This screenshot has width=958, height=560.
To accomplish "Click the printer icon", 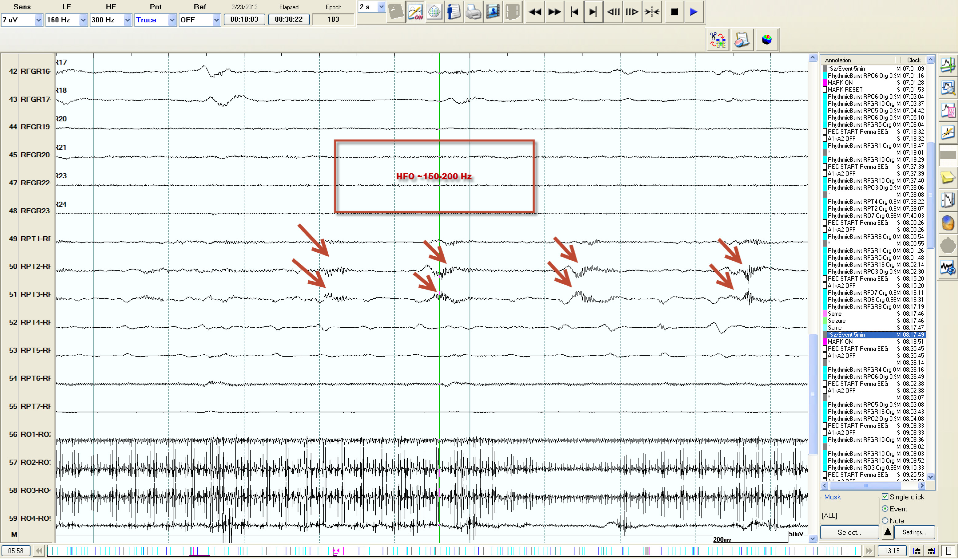I will (x=473, y=12).
